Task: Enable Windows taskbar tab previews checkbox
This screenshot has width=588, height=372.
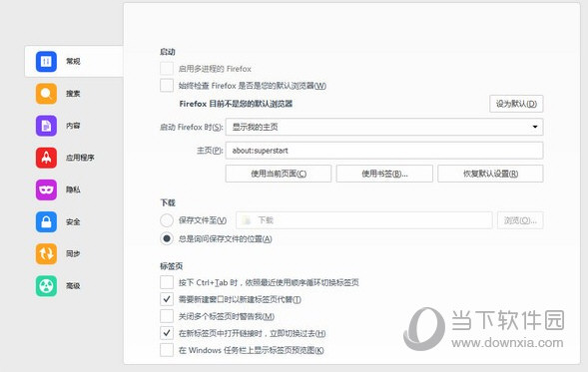Action: pyautogui.click(x=167, y=350)
